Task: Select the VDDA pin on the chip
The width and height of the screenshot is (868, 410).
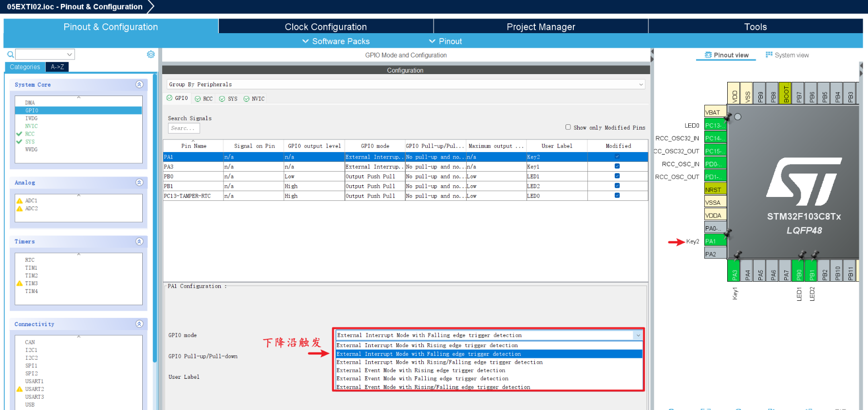Action: [x=715, y=215]
